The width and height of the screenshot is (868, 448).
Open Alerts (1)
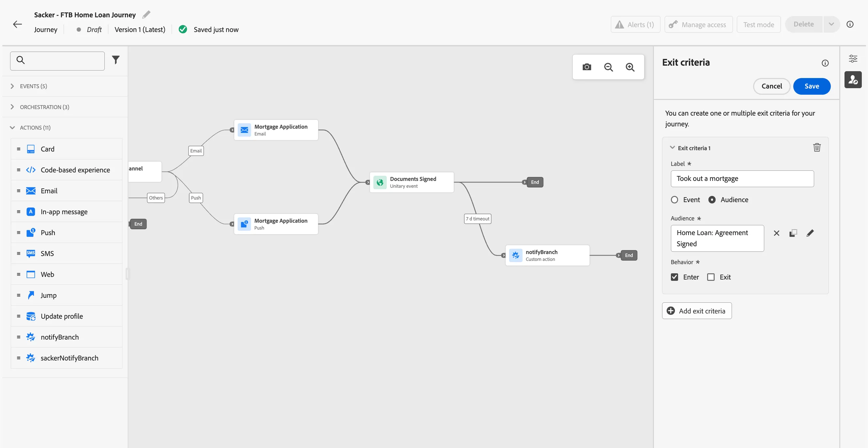point(635,24)
